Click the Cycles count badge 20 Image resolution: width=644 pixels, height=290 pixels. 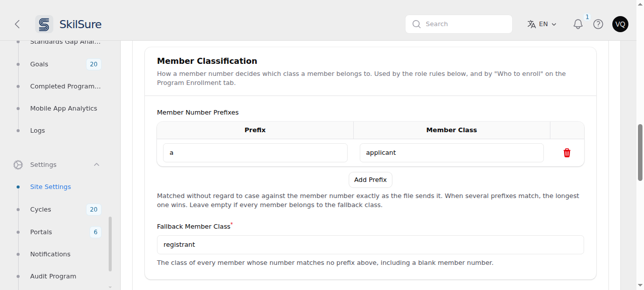pos(94,210)
